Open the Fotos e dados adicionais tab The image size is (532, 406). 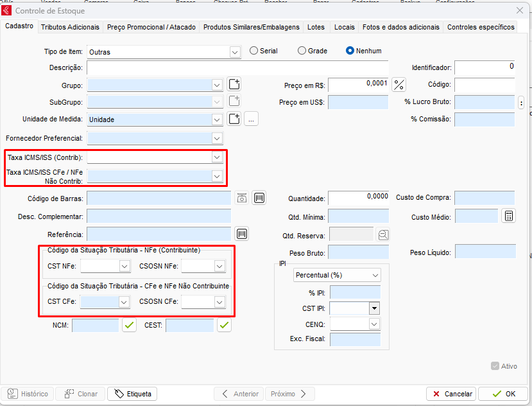(x=400, y=27)
